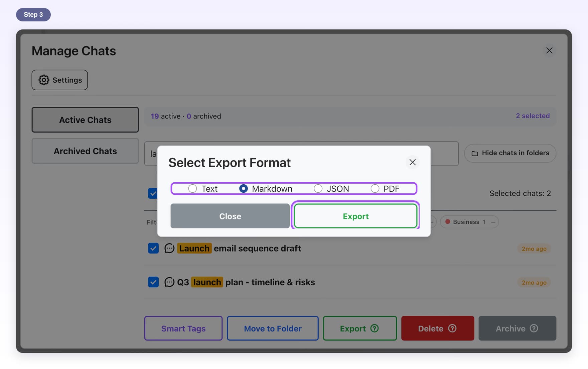Open the help icon on Delete button

point(452,328)
